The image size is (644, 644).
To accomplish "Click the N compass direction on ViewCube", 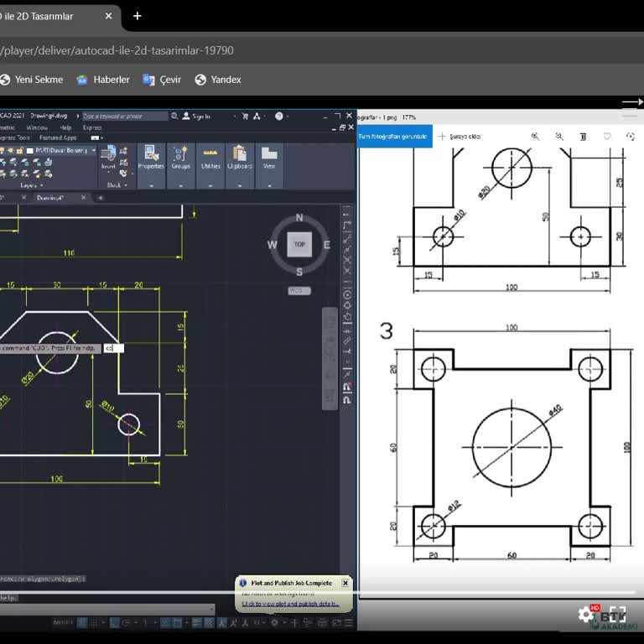I will (299, 218).
